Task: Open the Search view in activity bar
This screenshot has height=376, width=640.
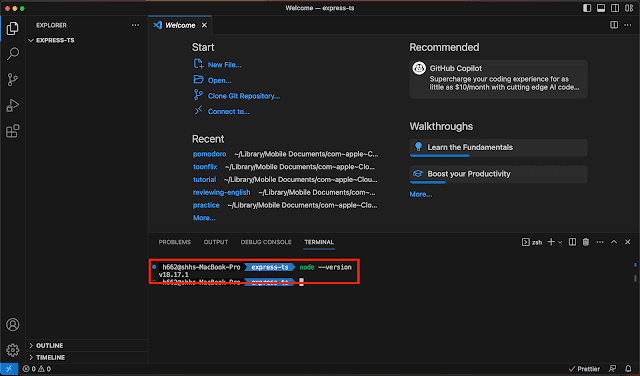Action: (13, 53)
